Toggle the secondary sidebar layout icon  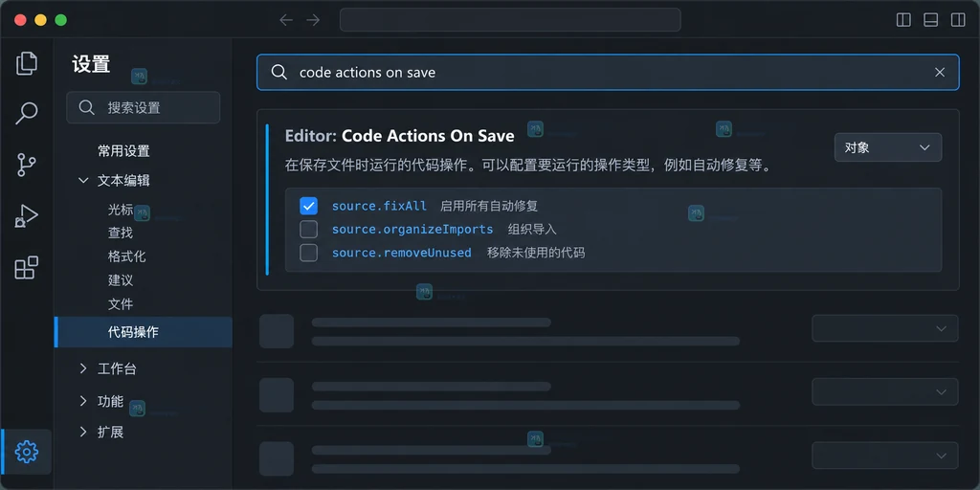pos(958,20)
